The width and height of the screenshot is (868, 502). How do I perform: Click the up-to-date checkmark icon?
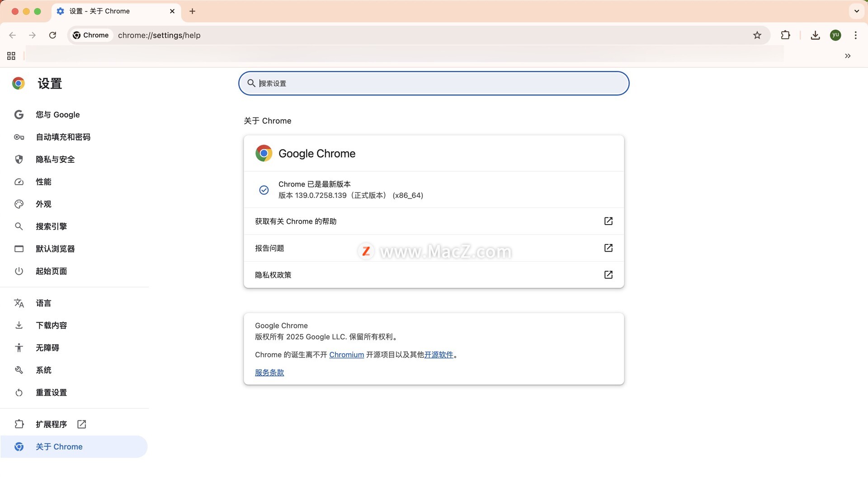(264, 190)
